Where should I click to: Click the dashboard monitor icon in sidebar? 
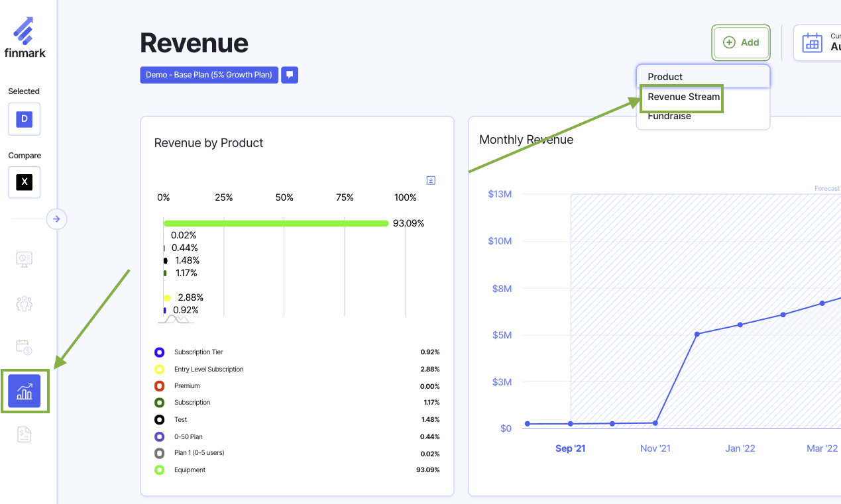click(x=25, y=259)
